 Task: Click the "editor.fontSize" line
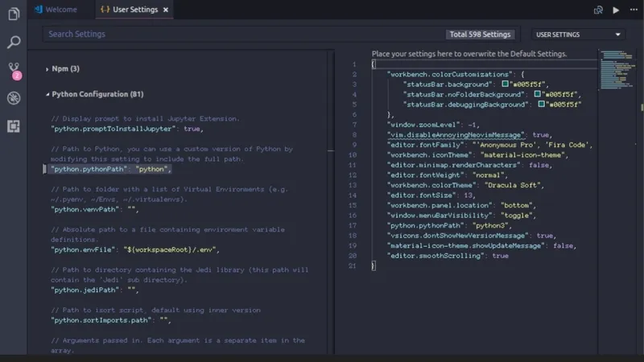click(431, 195)
